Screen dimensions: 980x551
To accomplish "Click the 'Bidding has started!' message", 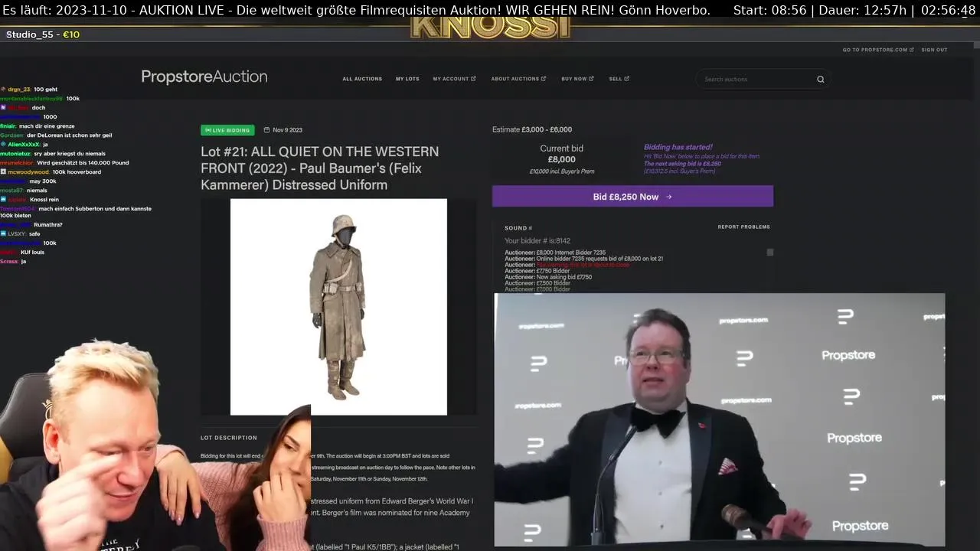I will click(x=678, y=147).
